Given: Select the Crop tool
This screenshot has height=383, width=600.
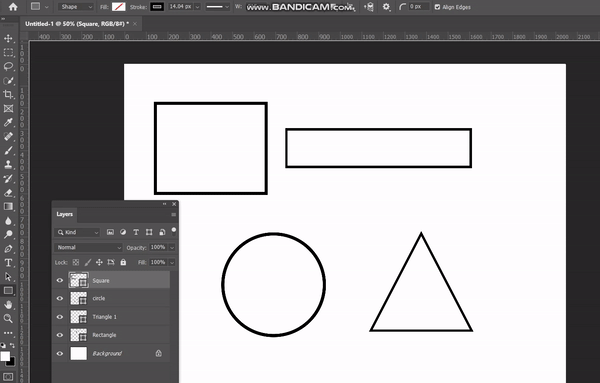Looking at the screenshot, I should pos(8,94).
